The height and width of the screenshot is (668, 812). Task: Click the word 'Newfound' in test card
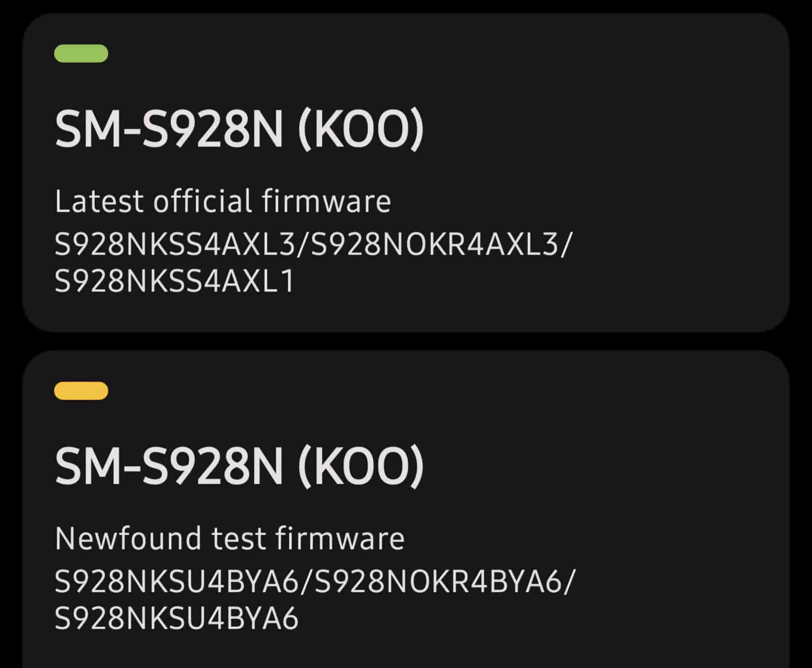click(x=128, y=538)
